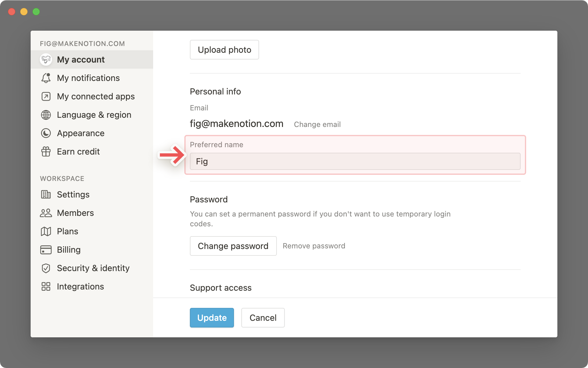Image resolution: width=588 pixels, height=368 pixels.
Task: Click the Security & identity shield icon
Action: (x=46, y=268)
